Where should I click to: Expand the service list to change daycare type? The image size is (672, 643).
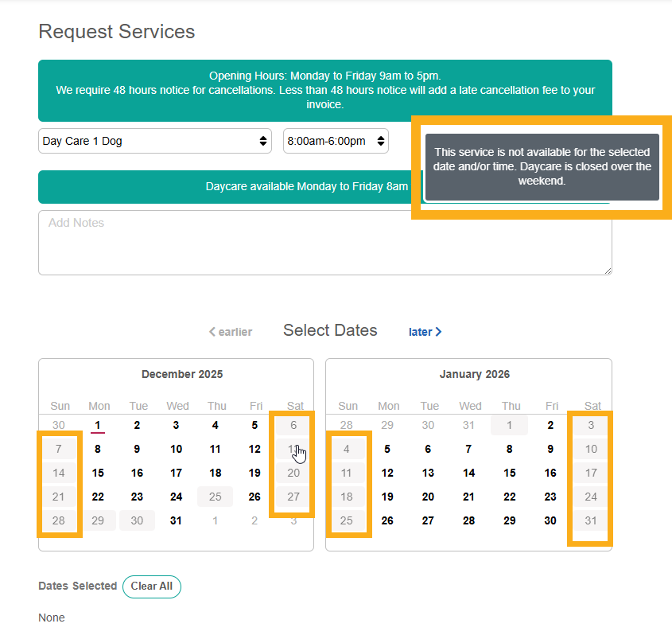click(155, 140)
